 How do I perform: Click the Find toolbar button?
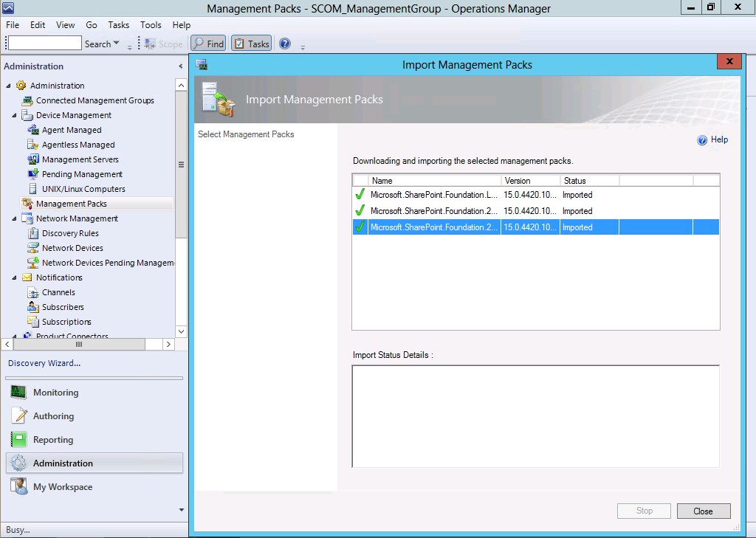(x=208, y=44)
